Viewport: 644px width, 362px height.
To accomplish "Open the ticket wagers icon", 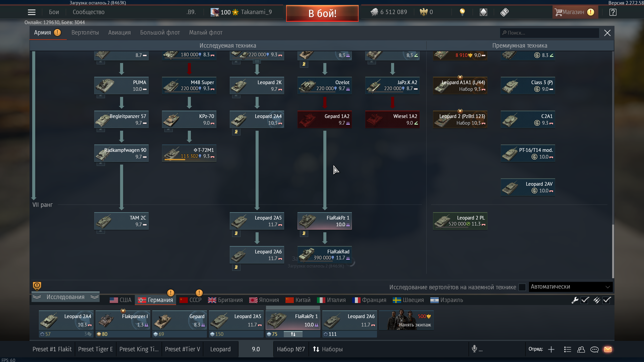I will click(x=504, y=12).
